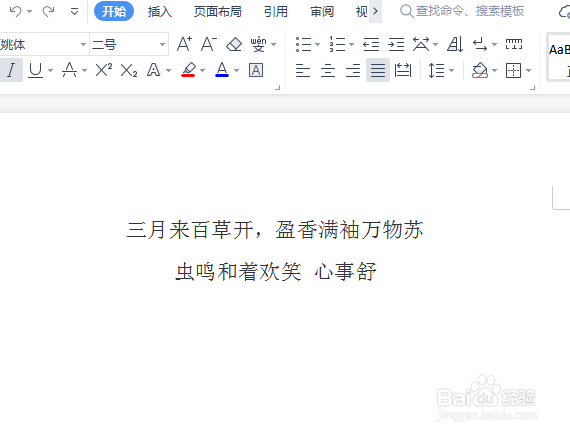570x436 pixels.
Task: Align text right
Action: click(353, 70)
